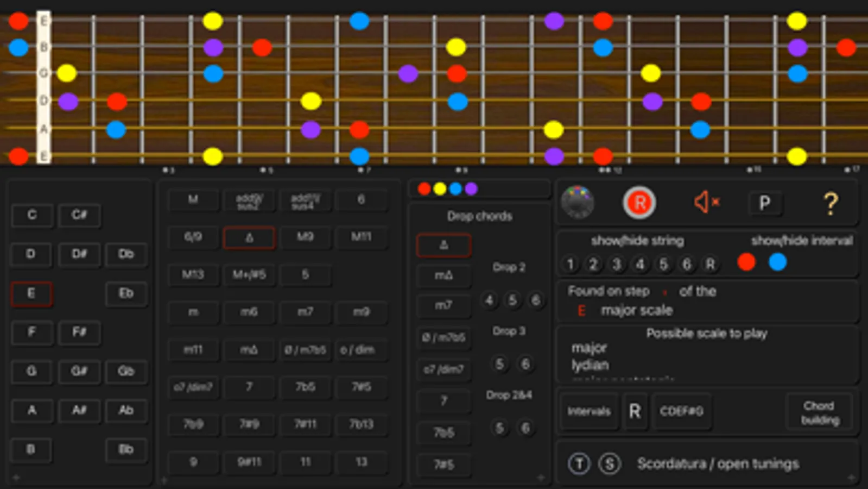This screenshot has height=489, width=868.
Task: Choose the m6 chord type
Action: click(x=249, y=312)
